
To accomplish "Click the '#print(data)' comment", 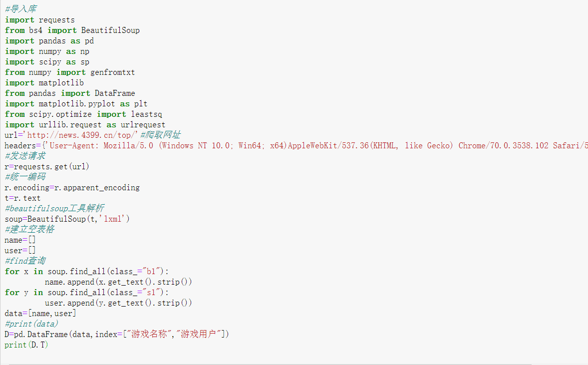I will (31, 324).
